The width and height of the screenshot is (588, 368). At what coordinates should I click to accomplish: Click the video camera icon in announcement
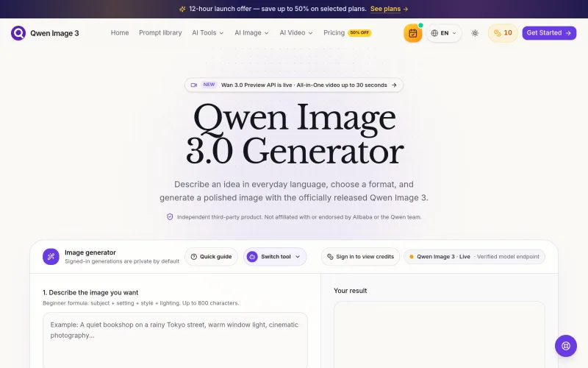pos(194,85)
